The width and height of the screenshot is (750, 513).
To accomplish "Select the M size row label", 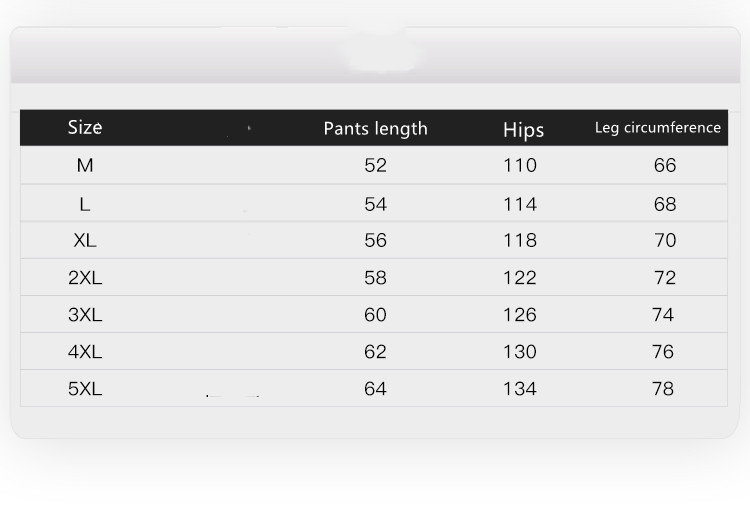I will tap(85, 166).
